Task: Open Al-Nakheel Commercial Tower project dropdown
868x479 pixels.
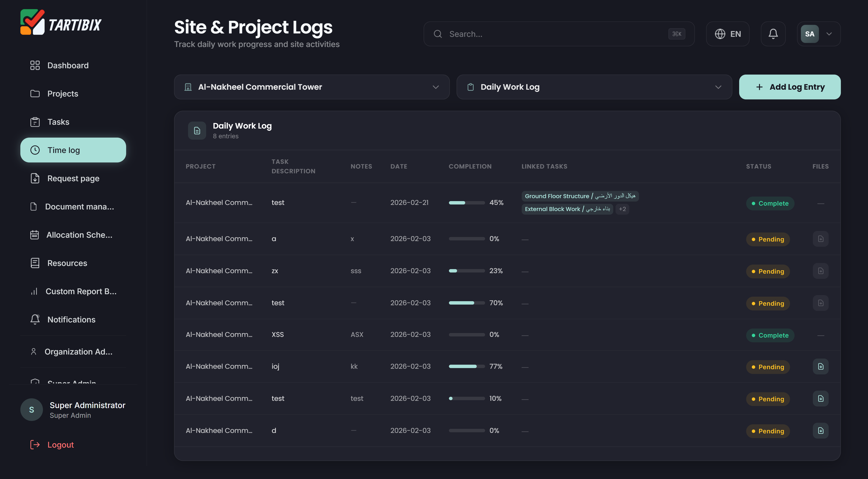Action: pos(312,87)
